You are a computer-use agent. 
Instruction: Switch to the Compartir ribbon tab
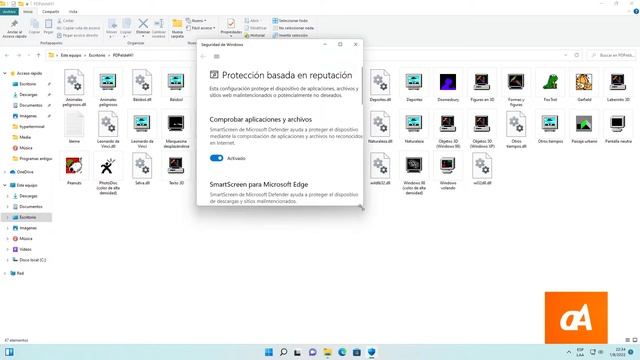(51, 12)
